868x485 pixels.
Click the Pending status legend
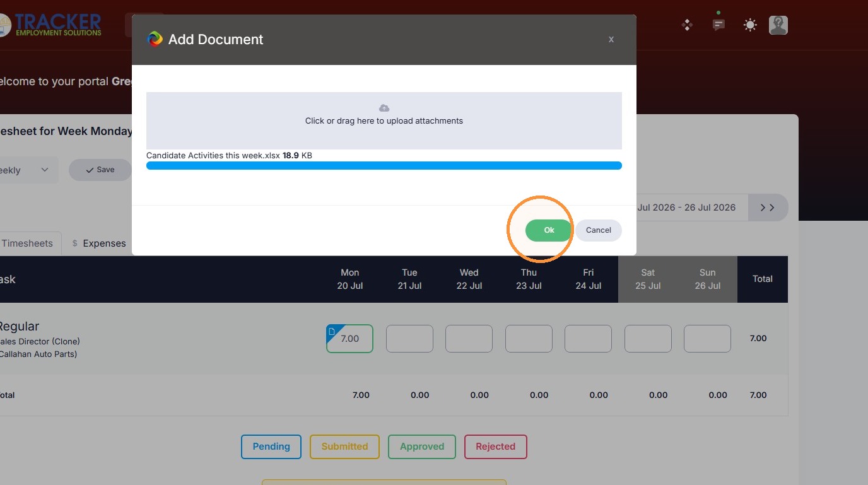tap(271, 447)
